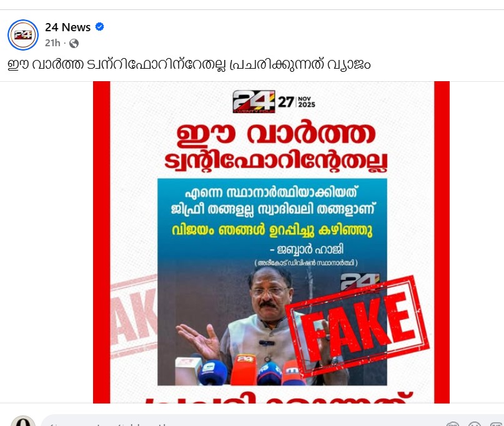Open the 24 News page name link
This screenshot has height=426, width=504.
68,27
